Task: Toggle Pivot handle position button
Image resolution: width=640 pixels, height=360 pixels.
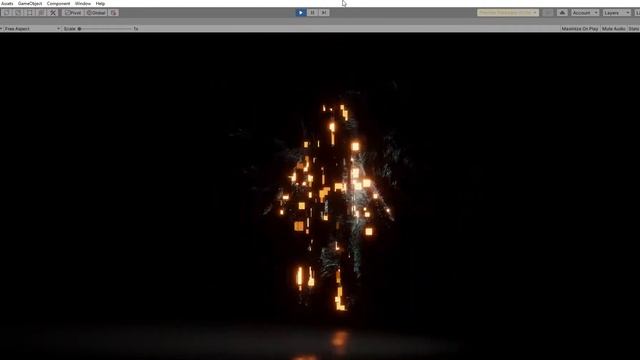Action: pyautogui.click(x=73, y=13)
